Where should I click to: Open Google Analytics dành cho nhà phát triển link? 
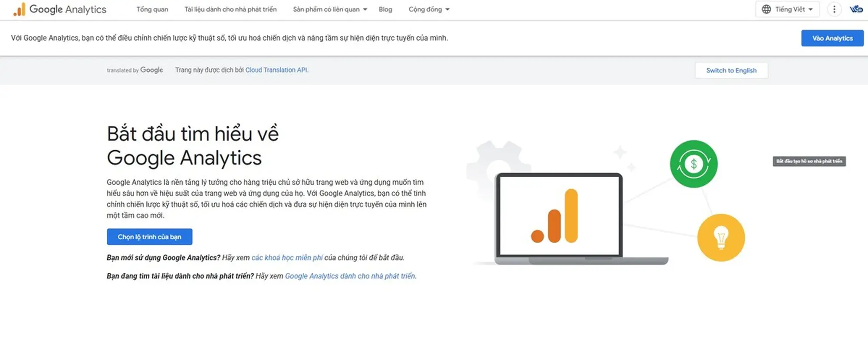350,276
